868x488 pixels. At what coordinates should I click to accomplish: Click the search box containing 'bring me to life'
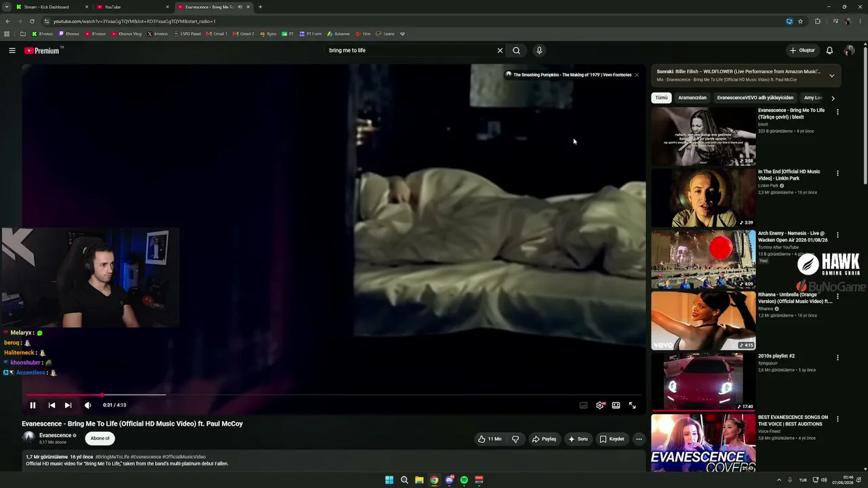tap(411, 50)
